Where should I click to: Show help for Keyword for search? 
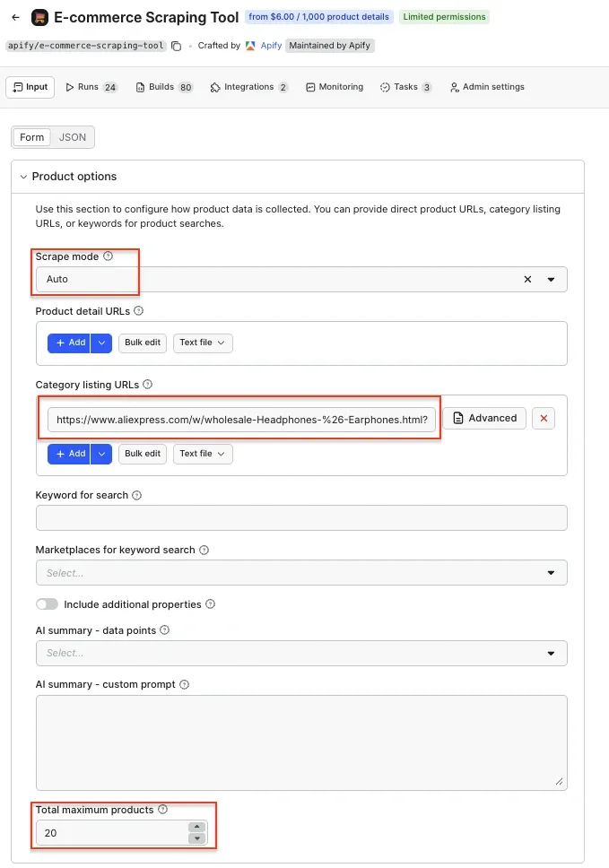(x=136, y=495)
